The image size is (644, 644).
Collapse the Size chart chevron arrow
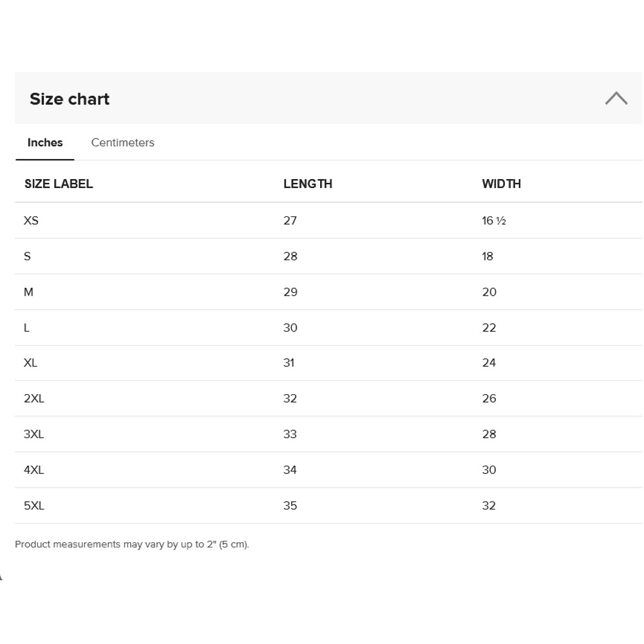point(616,99)
